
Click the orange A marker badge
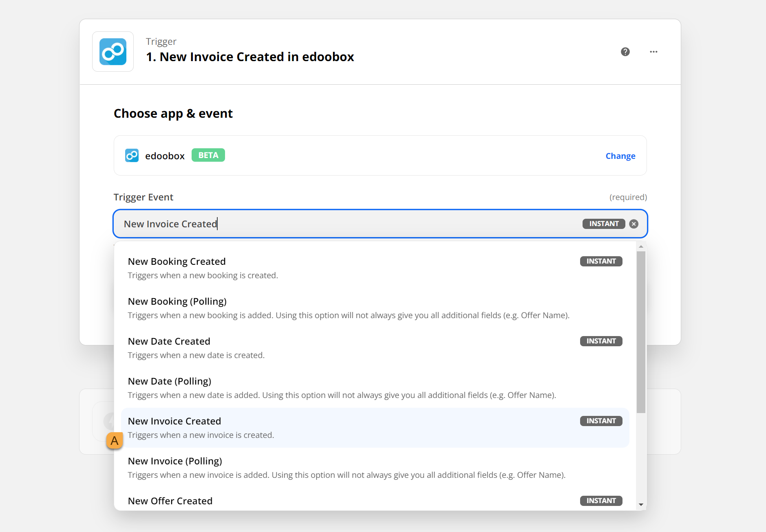(x=115, y=440)
